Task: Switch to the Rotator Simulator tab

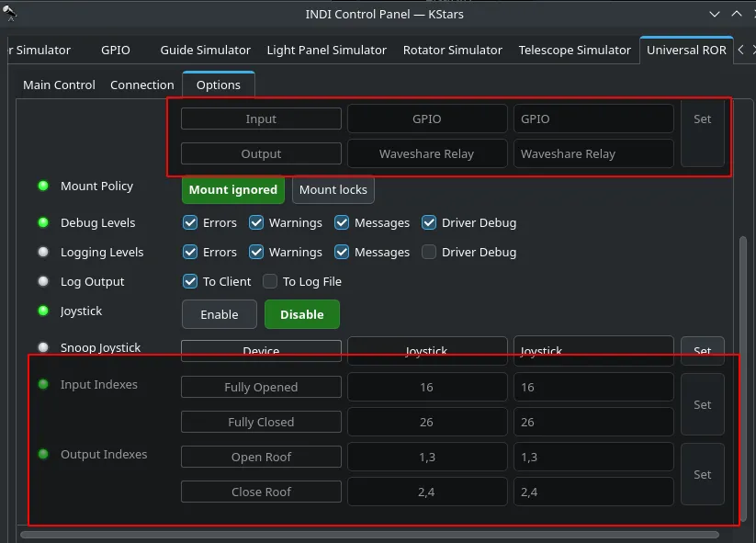Action: 452,50
